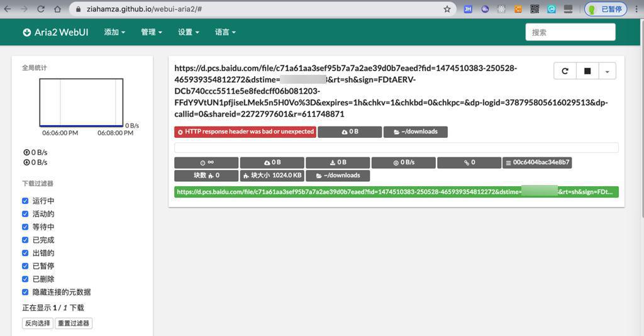Toggle the 已删除 filter checkbox
Screen dimensions: 644x336
pos(25,279)
